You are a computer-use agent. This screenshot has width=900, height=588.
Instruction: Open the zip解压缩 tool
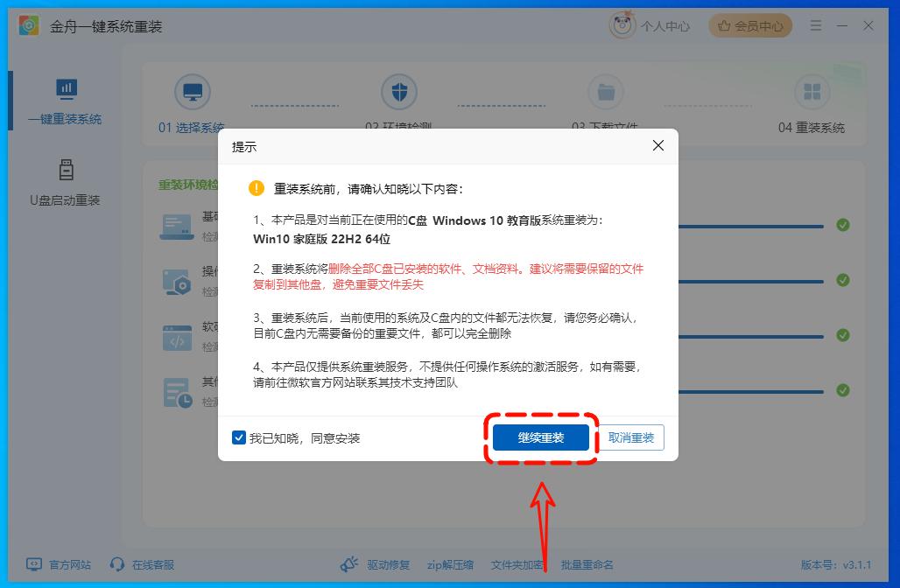450,564
